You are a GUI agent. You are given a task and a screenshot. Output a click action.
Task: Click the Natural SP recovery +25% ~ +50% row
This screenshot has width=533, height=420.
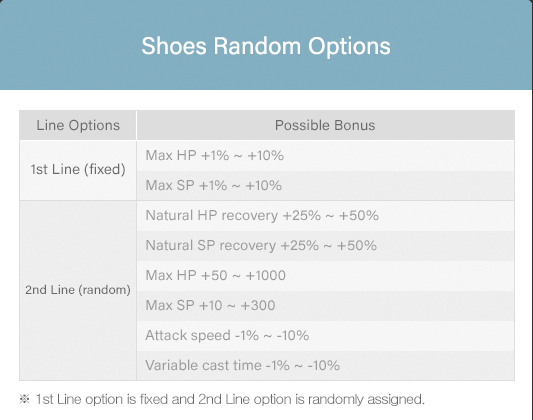click(325, 245)
